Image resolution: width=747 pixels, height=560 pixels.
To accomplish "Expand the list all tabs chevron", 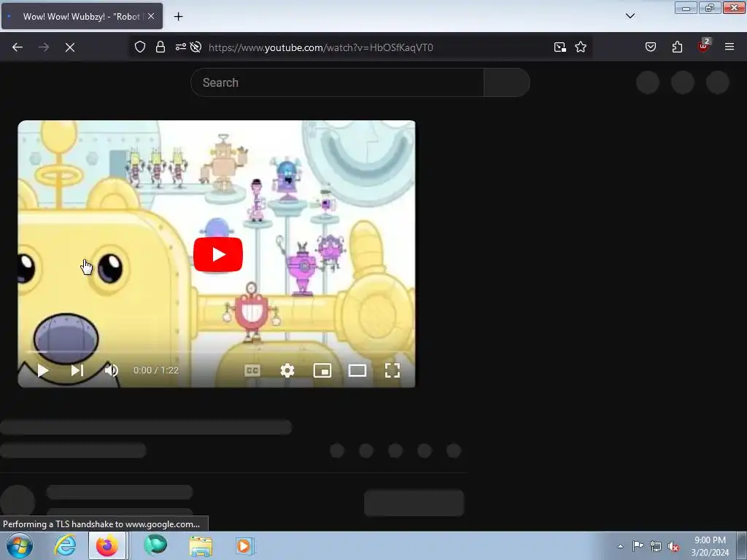I will pyautogui.click(x=630, y=16).
